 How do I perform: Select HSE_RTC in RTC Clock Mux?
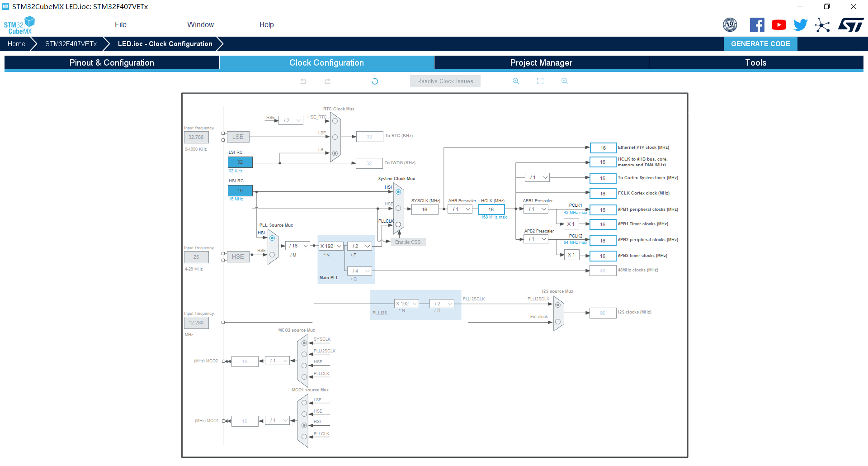[x=335, y=121]
